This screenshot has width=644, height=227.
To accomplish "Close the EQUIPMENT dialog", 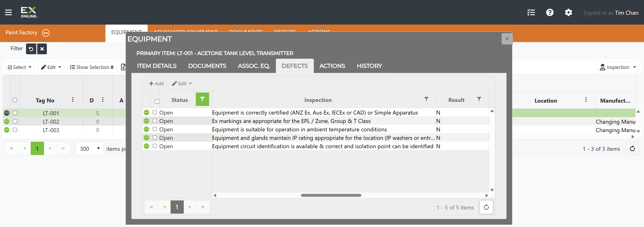I will 507,39.
